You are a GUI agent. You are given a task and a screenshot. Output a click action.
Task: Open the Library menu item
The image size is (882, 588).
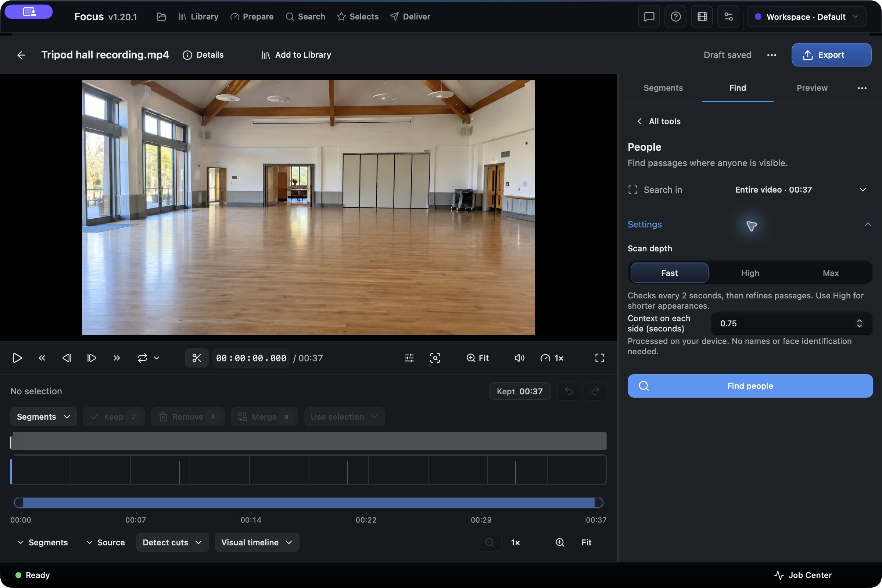tap(198, 17)
